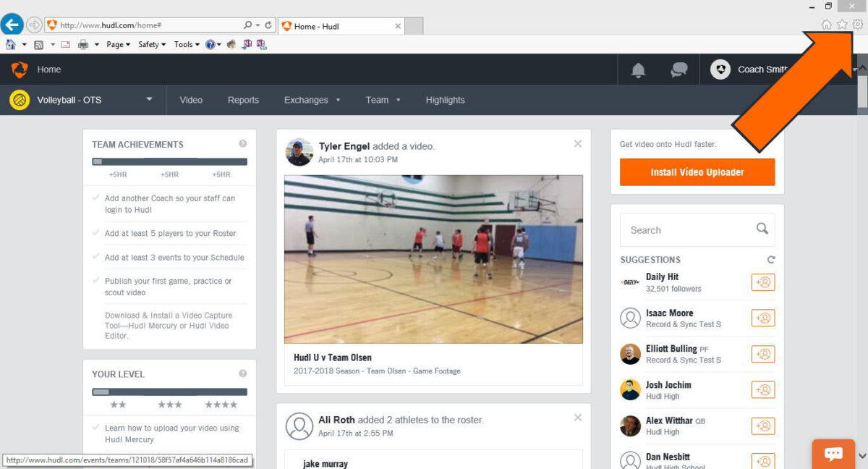The height and width of the screenshot is (469, 868).
Task: Open Hudl U v Team Olsen title
Action: 333,358
